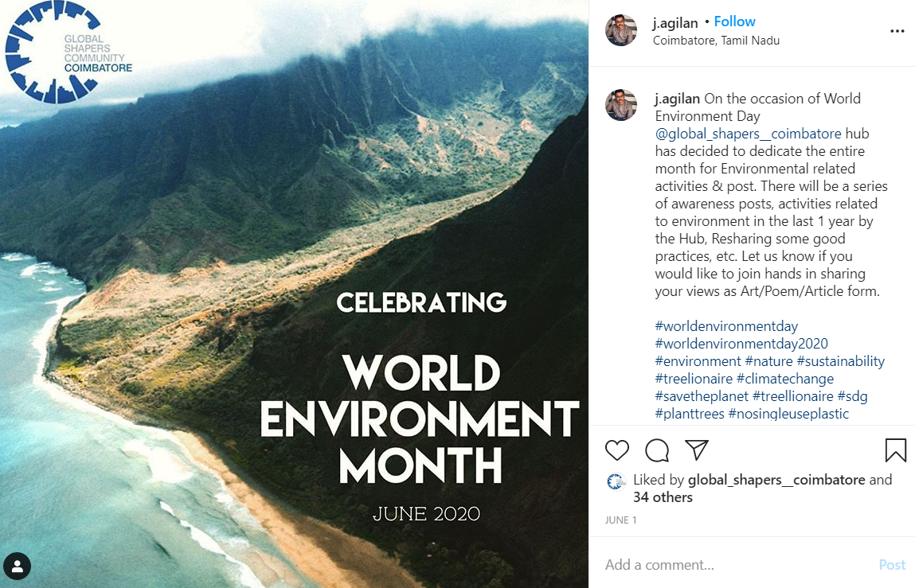Click the JUNE 1 post date
The width and height of the screenshot is (915, 588).
[x=621, y=520]
